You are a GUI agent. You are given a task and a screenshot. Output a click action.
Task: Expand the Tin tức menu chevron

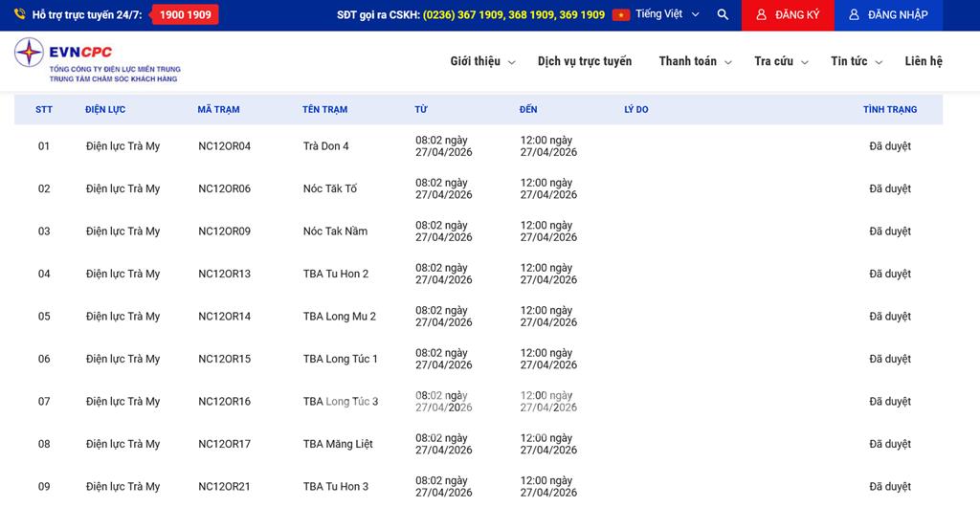879,62
